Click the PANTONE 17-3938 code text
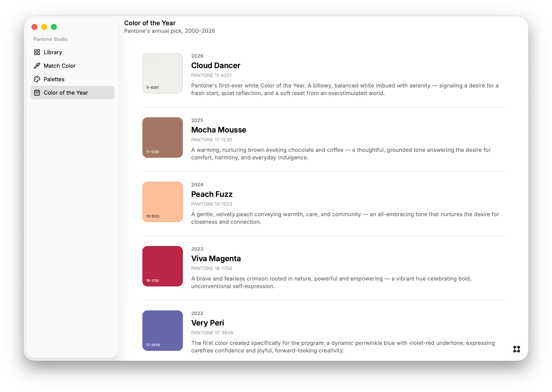The height and width of the screenshot is (392, 552). coord(212,333)
